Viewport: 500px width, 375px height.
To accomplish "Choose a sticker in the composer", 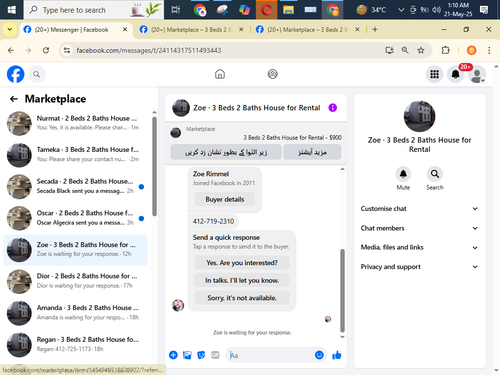I will click(201, 355).
